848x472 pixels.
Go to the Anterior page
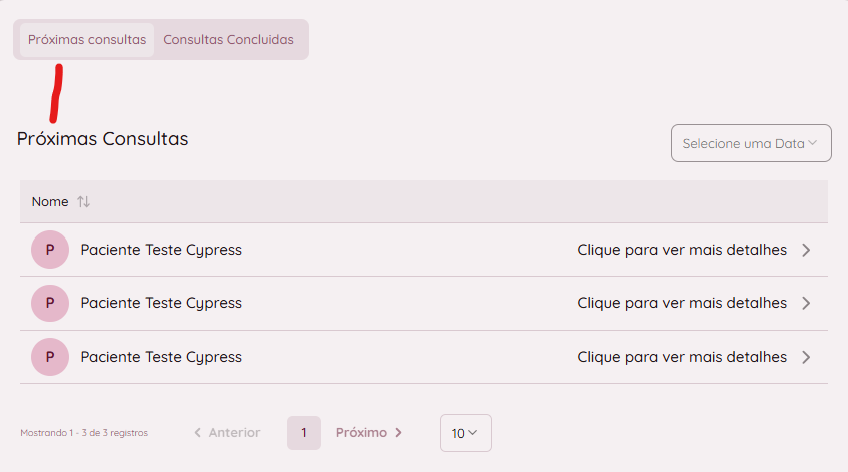(x=227, y=433)
